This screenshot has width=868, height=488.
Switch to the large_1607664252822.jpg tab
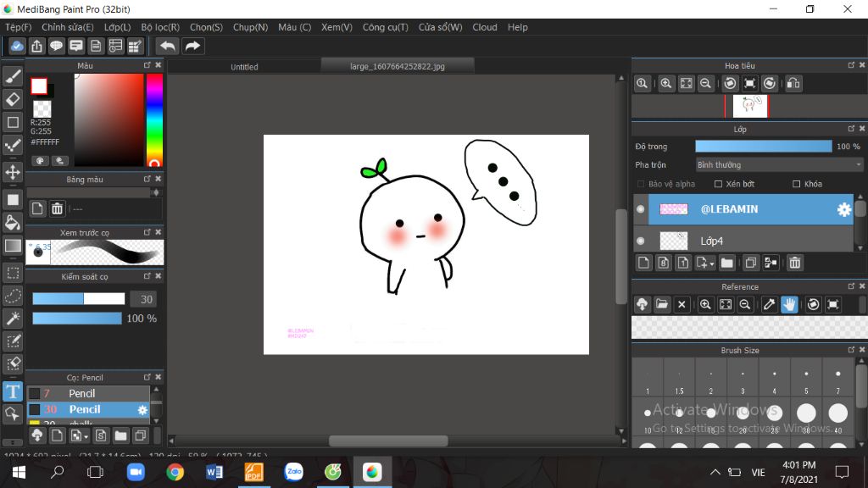pos(398,66)
